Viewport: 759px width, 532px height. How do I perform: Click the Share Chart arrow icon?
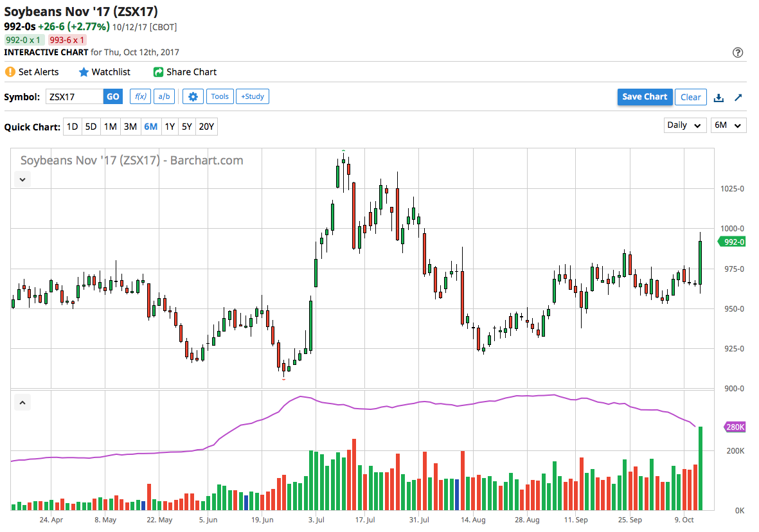click(158, 72)
